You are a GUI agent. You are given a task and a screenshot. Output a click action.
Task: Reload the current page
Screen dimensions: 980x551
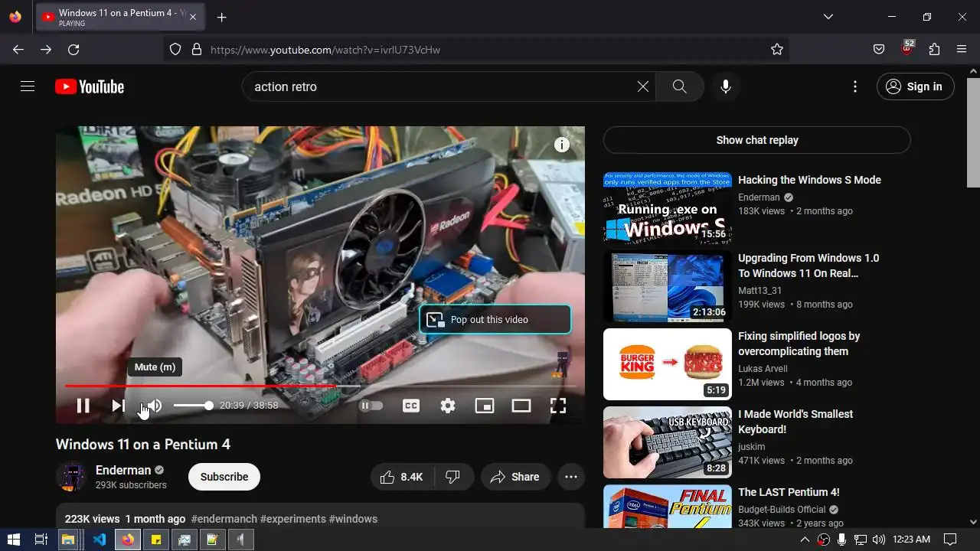click(73, 50)
